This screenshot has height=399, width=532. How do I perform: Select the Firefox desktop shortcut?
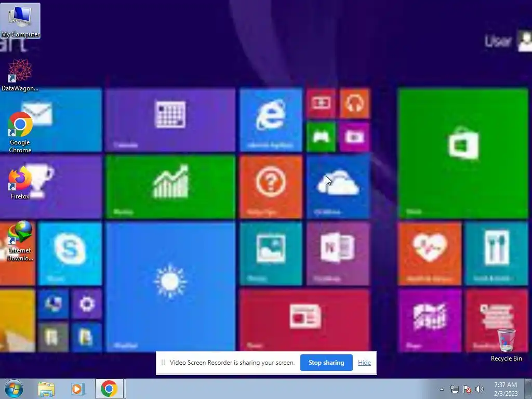click(x=20, y=183)
